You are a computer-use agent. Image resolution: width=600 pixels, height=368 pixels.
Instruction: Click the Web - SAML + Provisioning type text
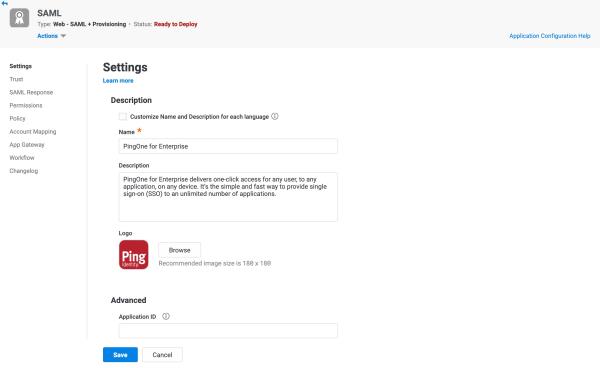(90, 24)
